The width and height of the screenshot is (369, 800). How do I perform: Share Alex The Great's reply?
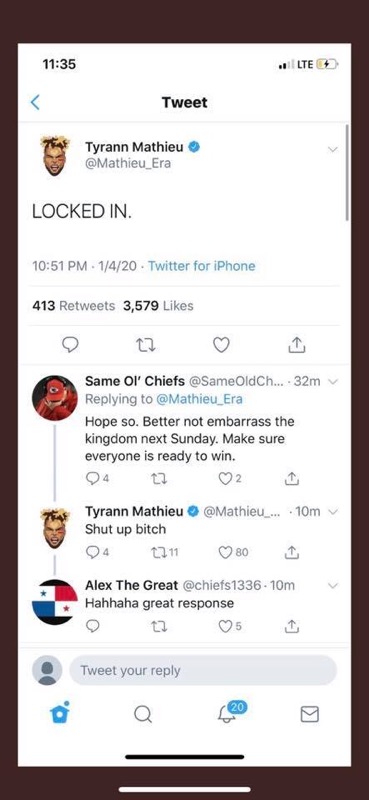pos(291,626)
